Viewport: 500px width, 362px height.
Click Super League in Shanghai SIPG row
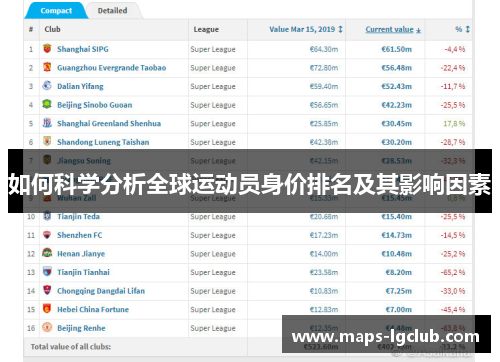click(213, 50)
